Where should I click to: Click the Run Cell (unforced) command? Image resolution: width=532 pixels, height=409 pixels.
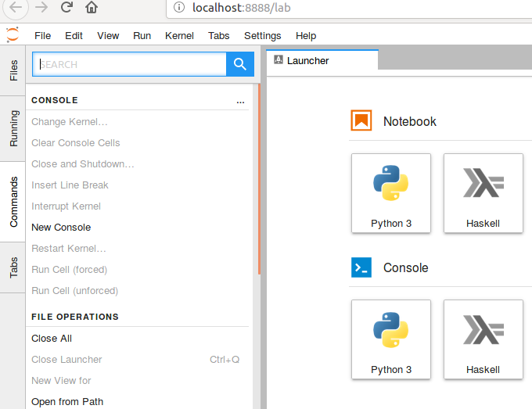[x=74, y=291]
